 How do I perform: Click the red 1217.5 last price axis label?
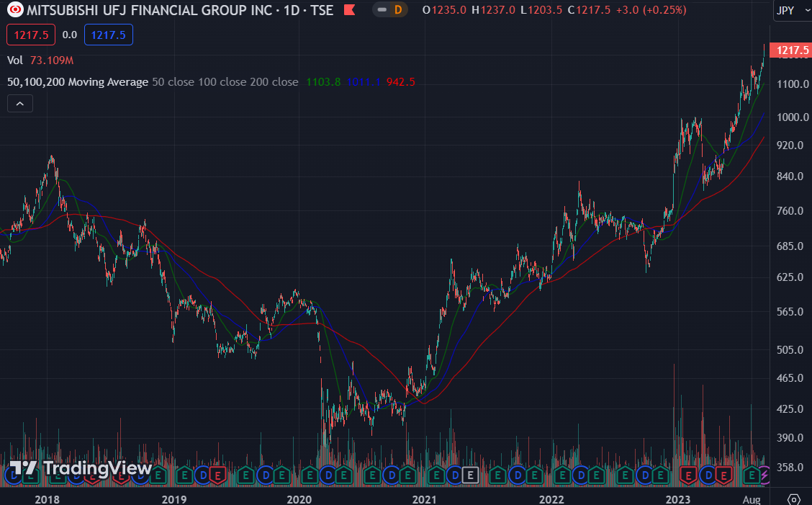coord(791,50)
